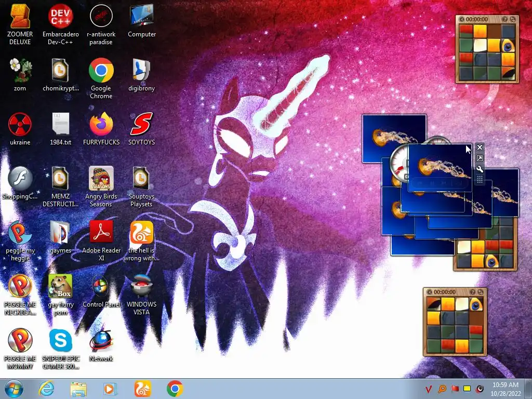Select the Firefox-logo desktop shortcut
This screenshot has width=532, height=399.
point(101,129)
